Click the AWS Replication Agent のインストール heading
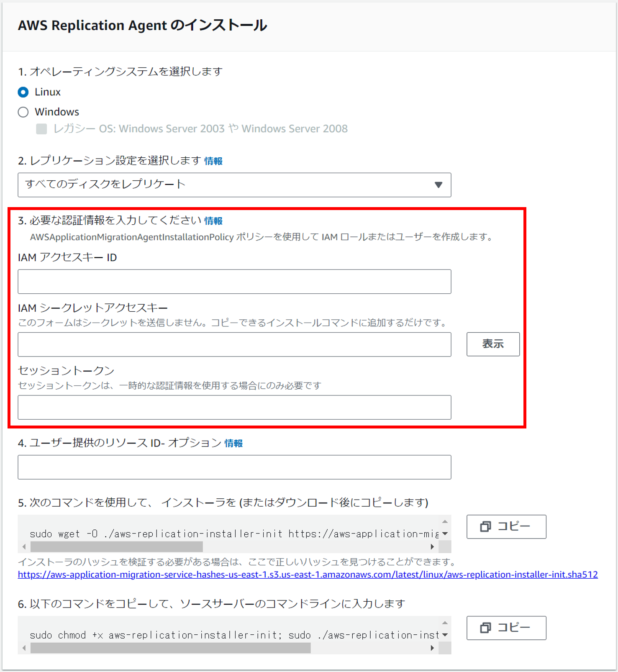 pos(142,26)
